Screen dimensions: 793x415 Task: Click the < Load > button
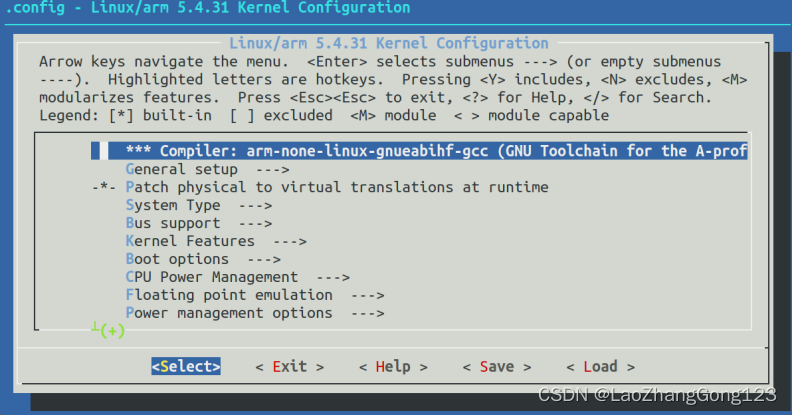point(601,366)
